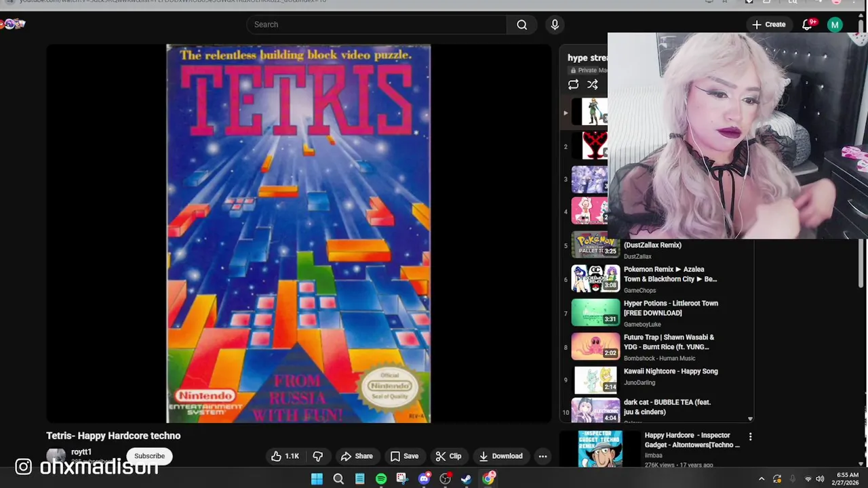Open the Windows Start menu

tap(317, 479)
